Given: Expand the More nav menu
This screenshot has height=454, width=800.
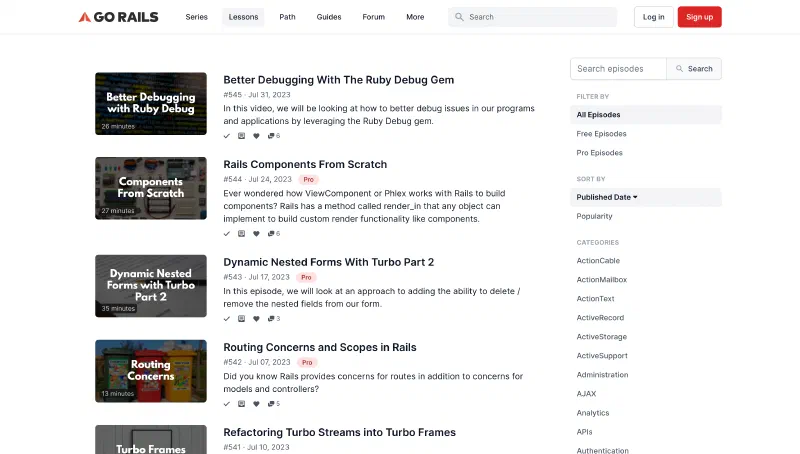Looking at the screenshot, I should (415, 17).
